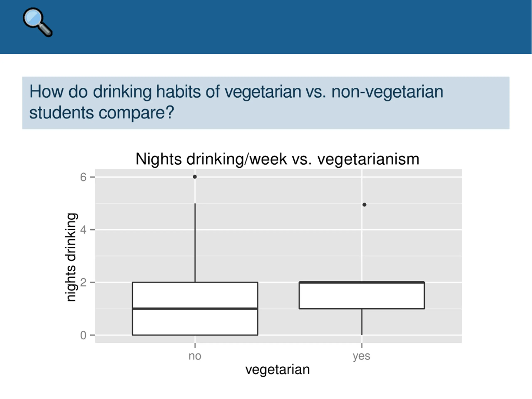Click the y-axis tick label 6

83,177
